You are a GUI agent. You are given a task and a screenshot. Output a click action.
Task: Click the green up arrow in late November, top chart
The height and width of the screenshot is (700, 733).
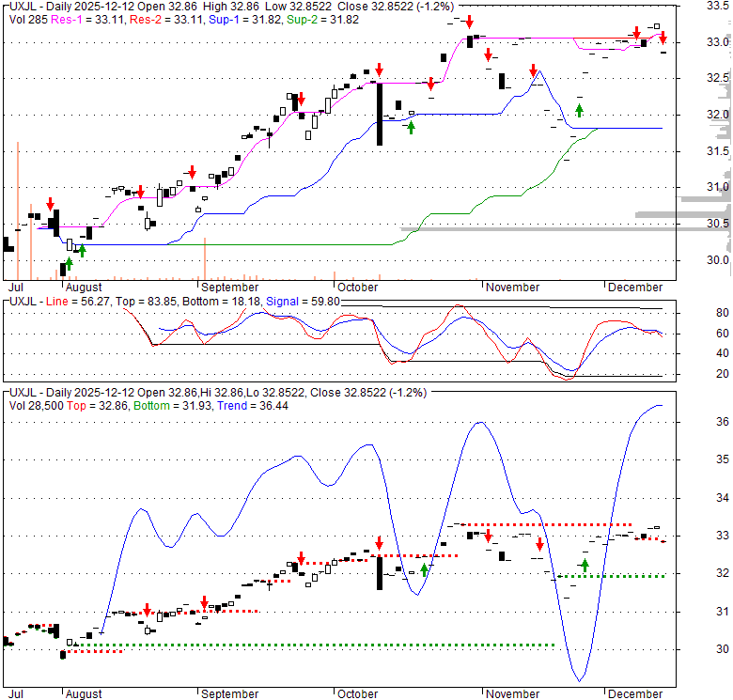pyautogui.click(x=579, y=108)
